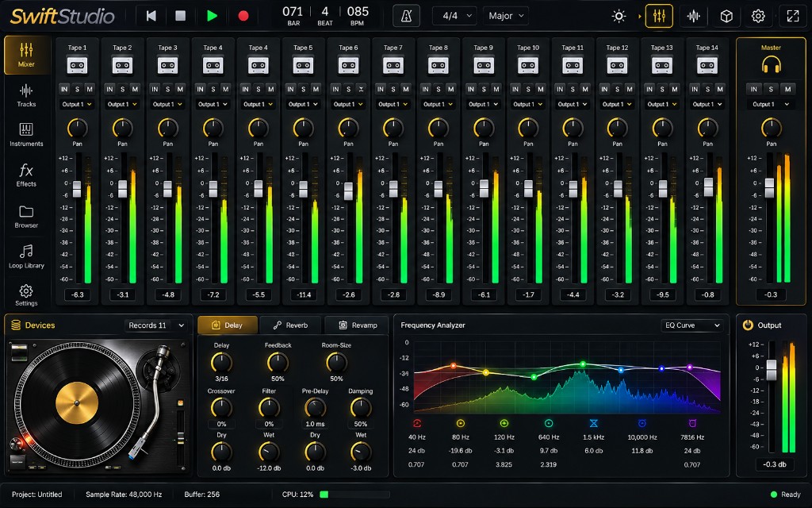Open the Major scale dropdown
Image resolution: width=812 pixels, height=508 pixels.
click(x=506, y=16)
